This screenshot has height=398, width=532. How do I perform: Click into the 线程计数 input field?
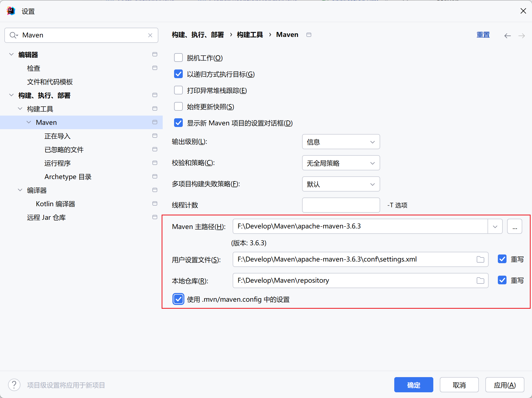[x=341, y=205]
